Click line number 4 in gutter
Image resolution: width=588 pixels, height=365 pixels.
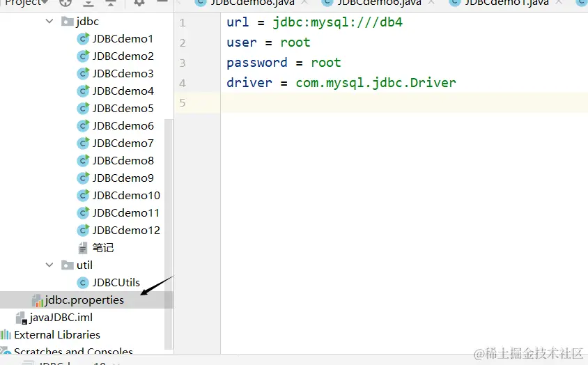183,83
